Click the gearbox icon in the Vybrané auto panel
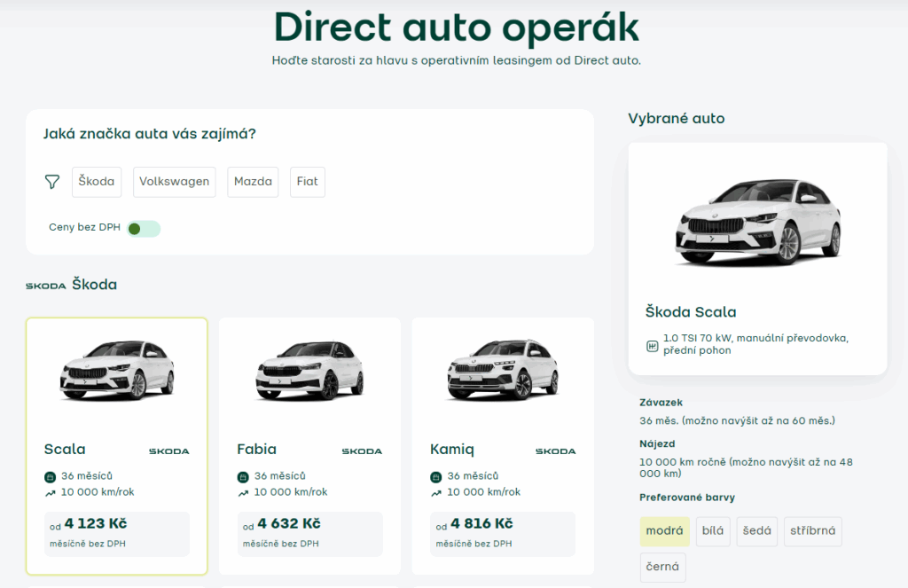 coord(651,345)
